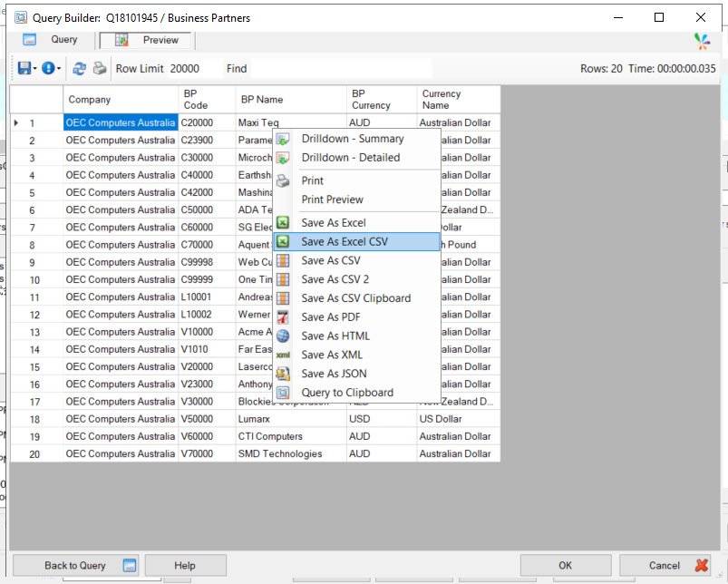This screenshot has height=584, width=728.
Task: Choose Drilldown - Summary menu item
Action: coord(356,139)
